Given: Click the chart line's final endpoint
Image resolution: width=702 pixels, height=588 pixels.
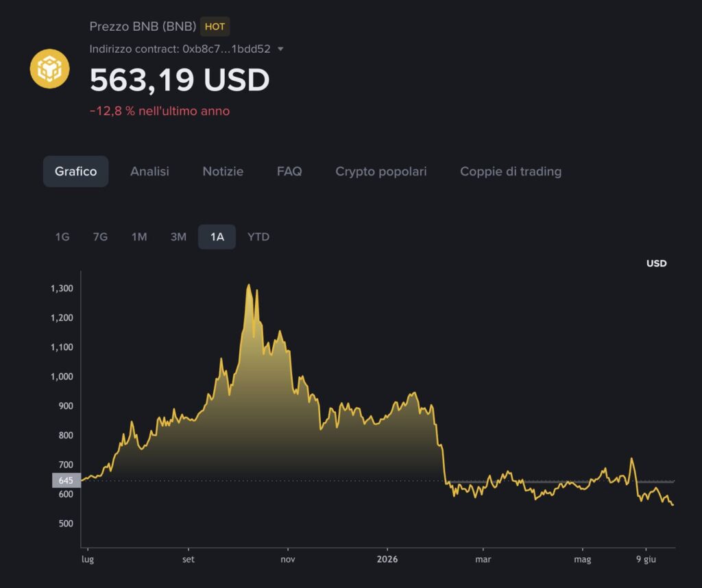Looking at the screenshot, I should click(x=673, y=505).
